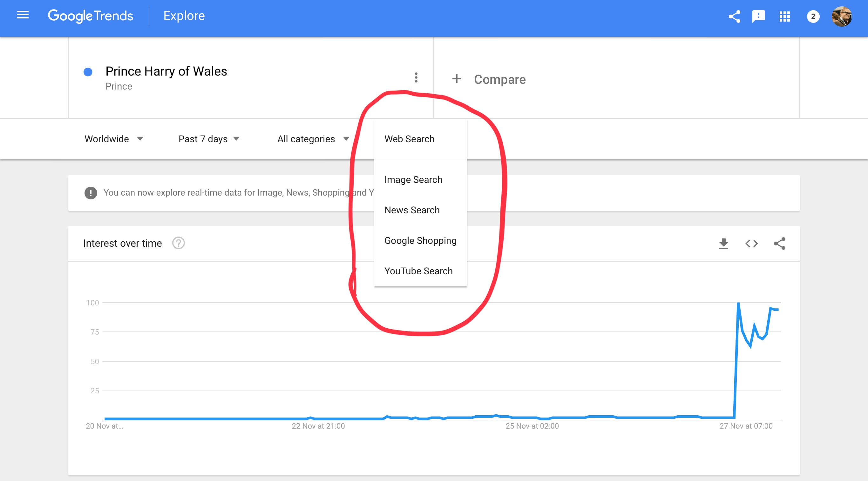Select Image Search option

click(421, 179)
